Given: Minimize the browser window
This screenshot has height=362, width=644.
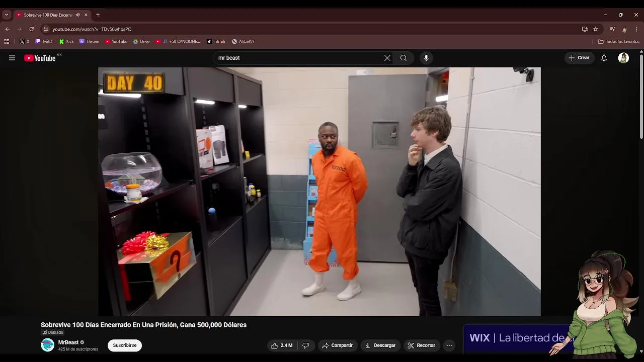Looking at the screenshot, I should (605, 15).
